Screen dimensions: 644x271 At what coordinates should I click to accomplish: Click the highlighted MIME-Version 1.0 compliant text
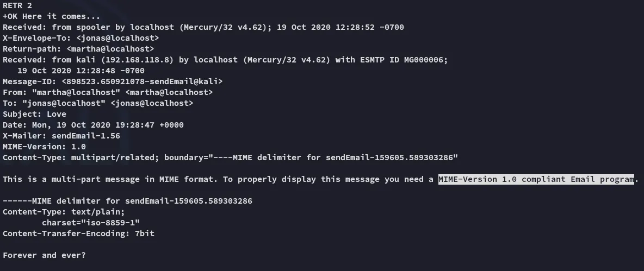(x=536, y=179)
